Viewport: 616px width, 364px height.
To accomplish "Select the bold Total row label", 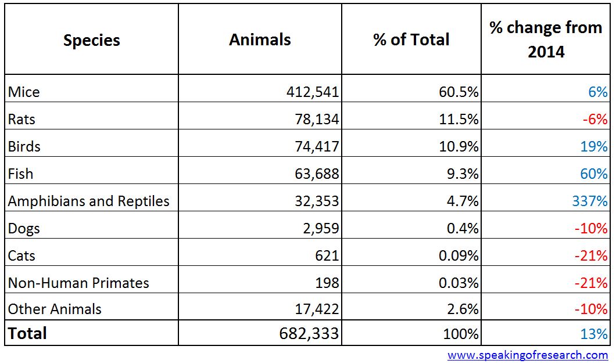I will tap(27, 333).
